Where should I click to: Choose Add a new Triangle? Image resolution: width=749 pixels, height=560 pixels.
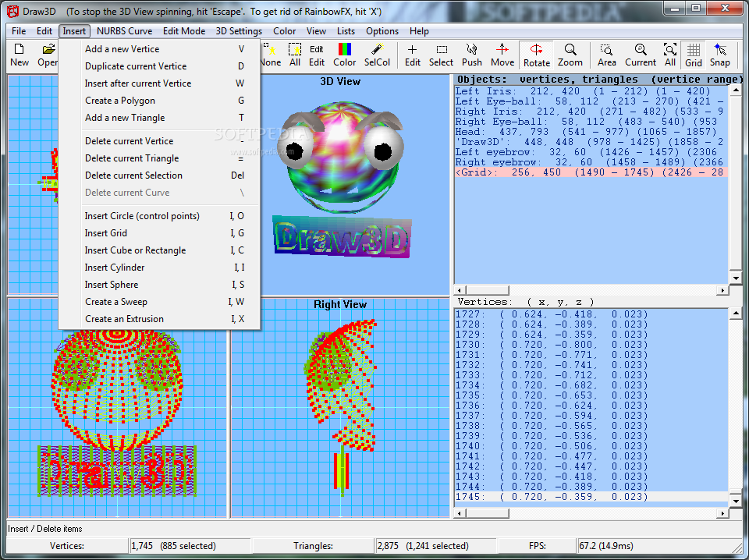pos(159,118)
